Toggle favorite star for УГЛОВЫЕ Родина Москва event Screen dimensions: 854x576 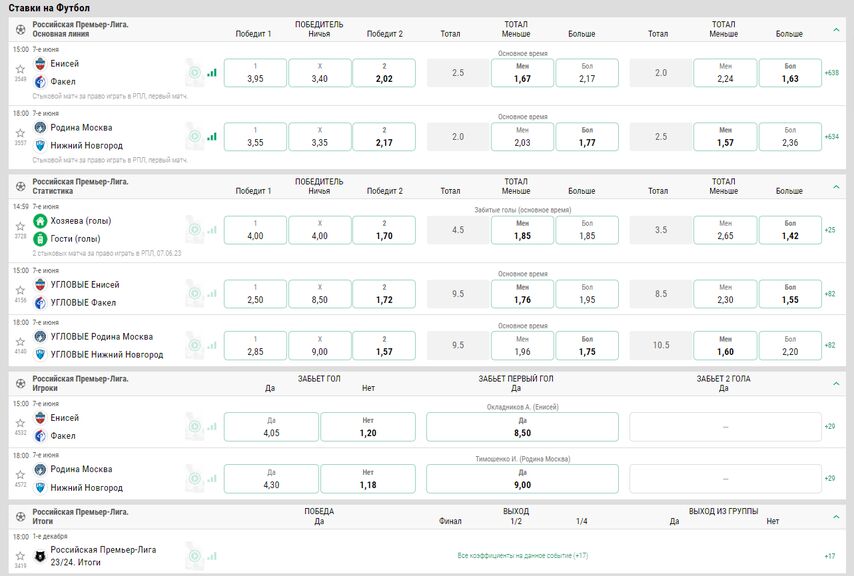20,342
